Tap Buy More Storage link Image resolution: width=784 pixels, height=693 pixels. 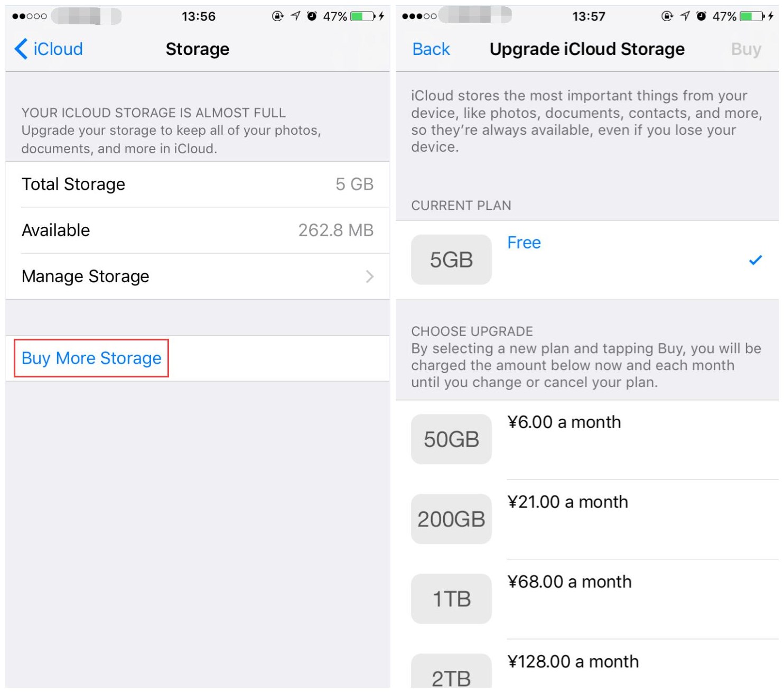point(91,358)
